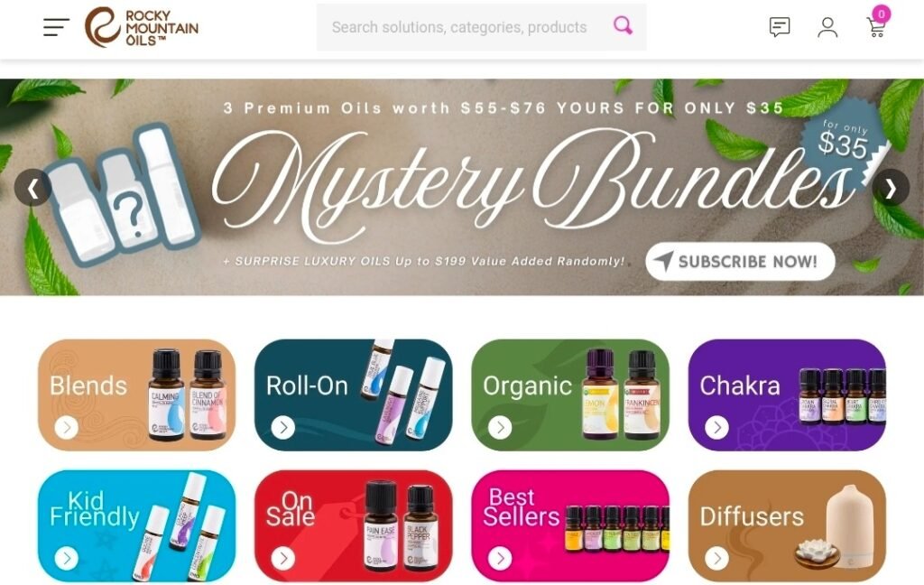The image size is (924, 585).
Task: Advance to the next banner slide
Action: click(x=891, y=188)
